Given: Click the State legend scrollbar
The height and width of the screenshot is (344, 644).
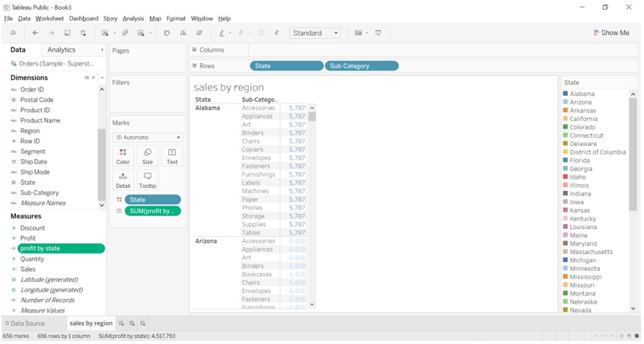Looking at the screenshot, I should (x=633, y=154).
